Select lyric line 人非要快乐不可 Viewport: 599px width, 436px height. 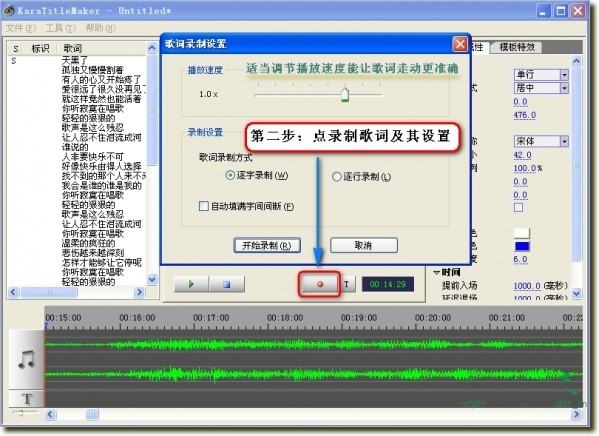(93, 157)
